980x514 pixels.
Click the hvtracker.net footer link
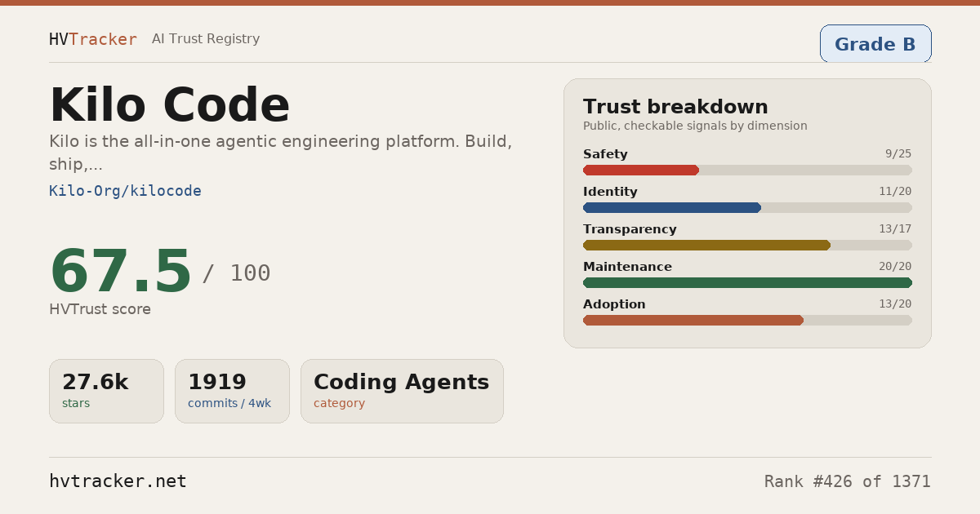(x=118, y=481)
